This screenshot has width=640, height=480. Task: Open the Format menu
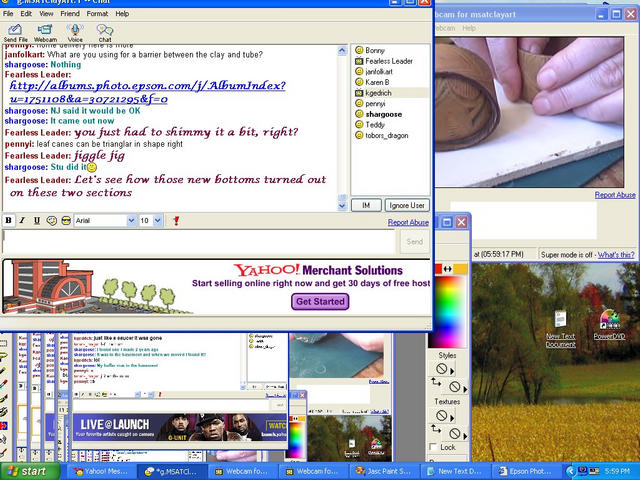[x=97, y=13]
